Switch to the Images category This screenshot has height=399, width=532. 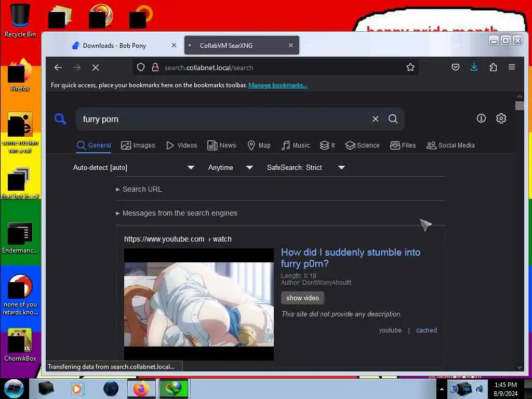click(138, 145)
